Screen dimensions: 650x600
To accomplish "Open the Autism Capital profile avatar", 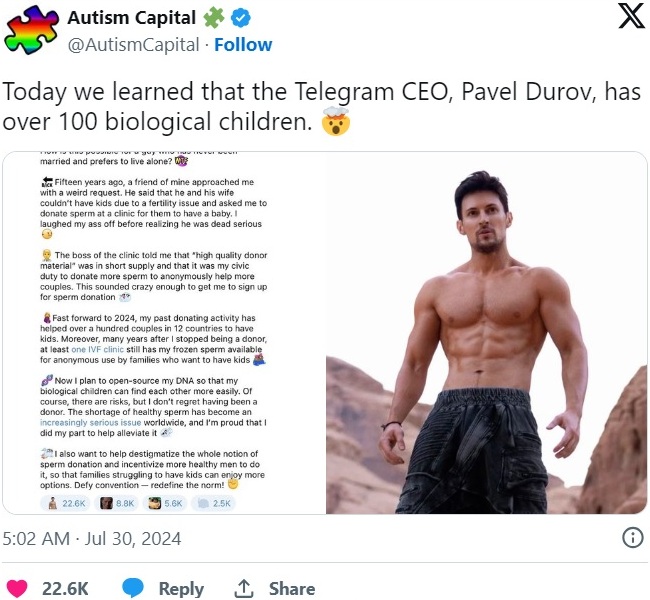I will [x=31, y=31].
